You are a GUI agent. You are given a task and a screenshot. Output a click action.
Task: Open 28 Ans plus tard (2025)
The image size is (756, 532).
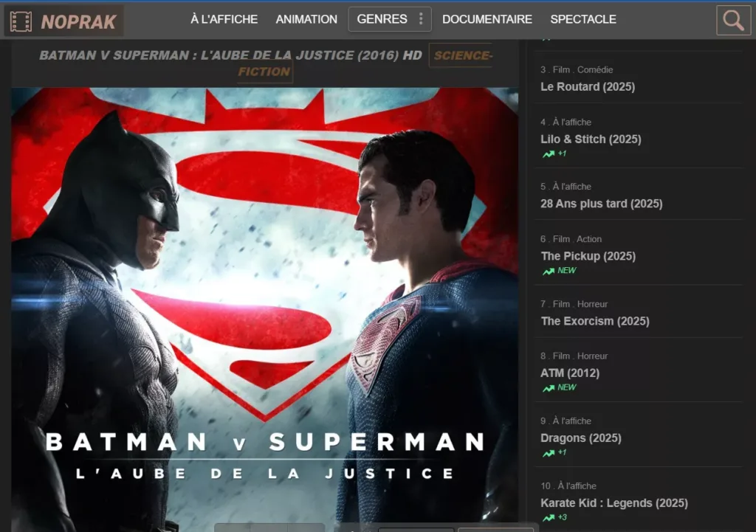coord(601,204)
